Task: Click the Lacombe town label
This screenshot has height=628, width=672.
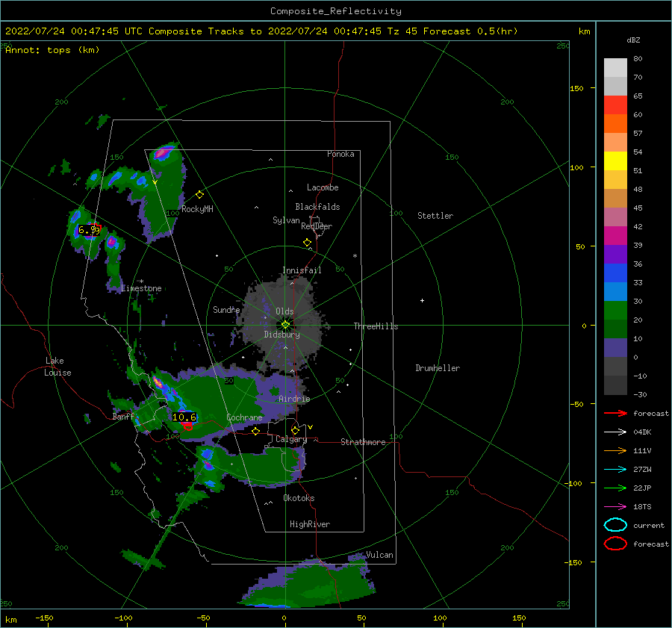Action: pyautogui.click(x=323, y=187)
